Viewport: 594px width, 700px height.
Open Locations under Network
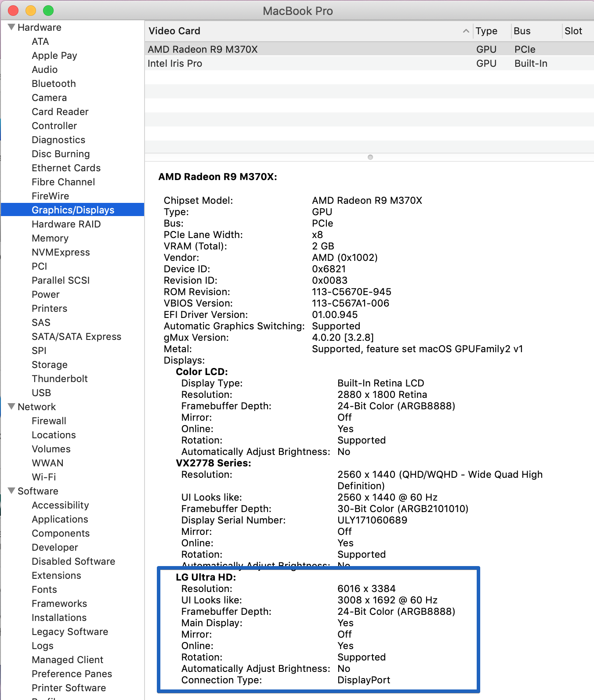point(54,435)
